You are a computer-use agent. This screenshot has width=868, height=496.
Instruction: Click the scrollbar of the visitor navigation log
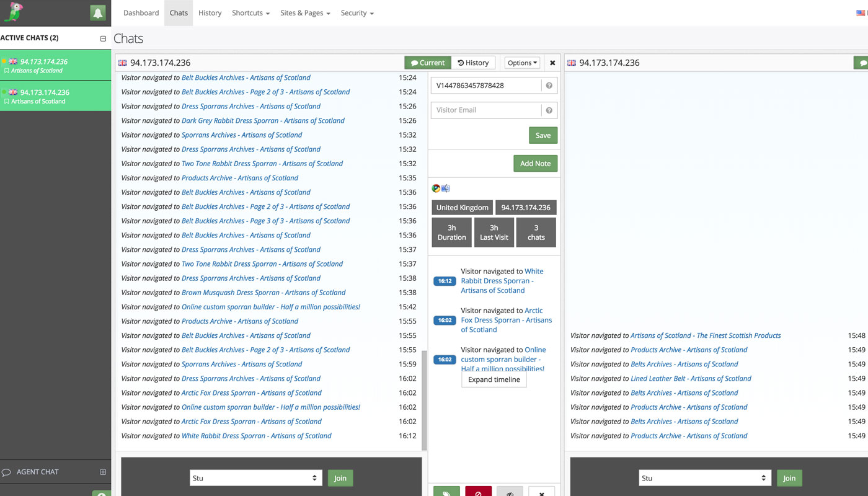click(x=424, y=400)
